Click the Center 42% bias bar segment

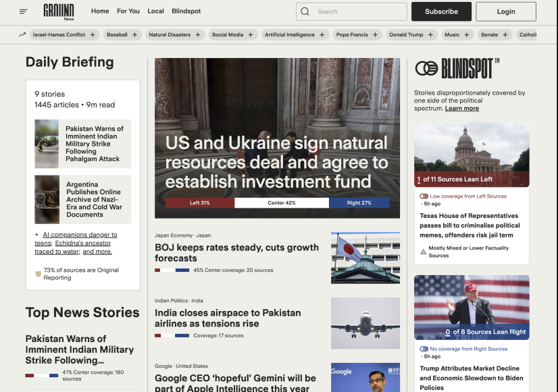tap(282, 203)
